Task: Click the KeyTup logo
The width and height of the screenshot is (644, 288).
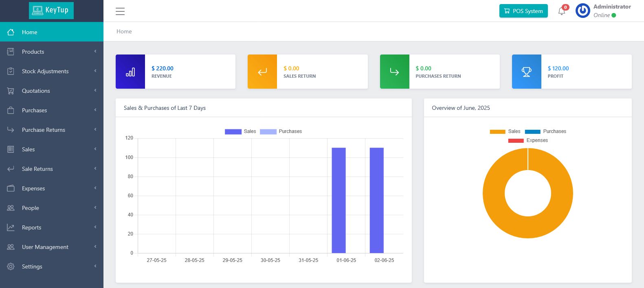Action: (51, 10)
